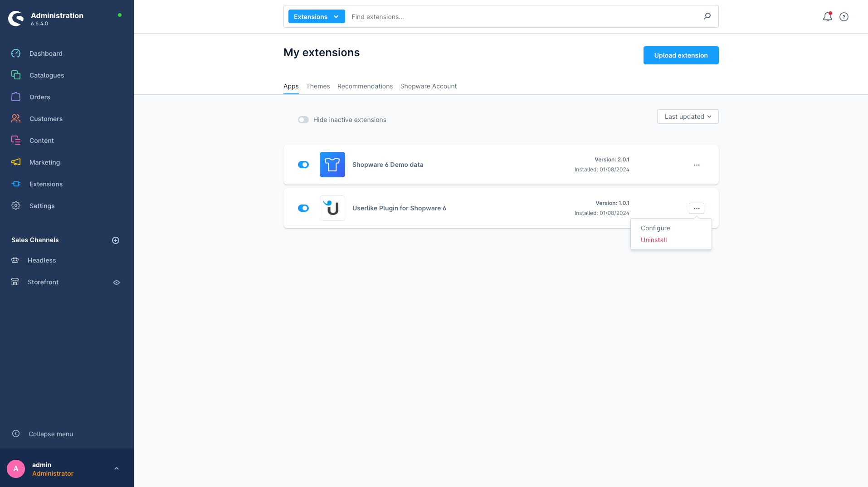The image size is (868, 487).
Task: Open the Storefront sales channel
Action: (43, 282)
